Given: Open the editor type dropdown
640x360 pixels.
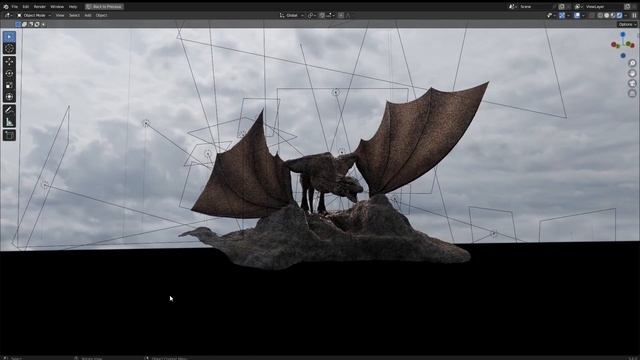Looking at the screenshot, I should [8, 16].
